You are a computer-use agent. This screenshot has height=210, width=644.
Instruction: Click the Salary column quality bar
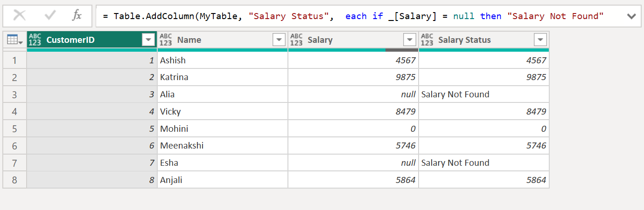click(353, 50)
